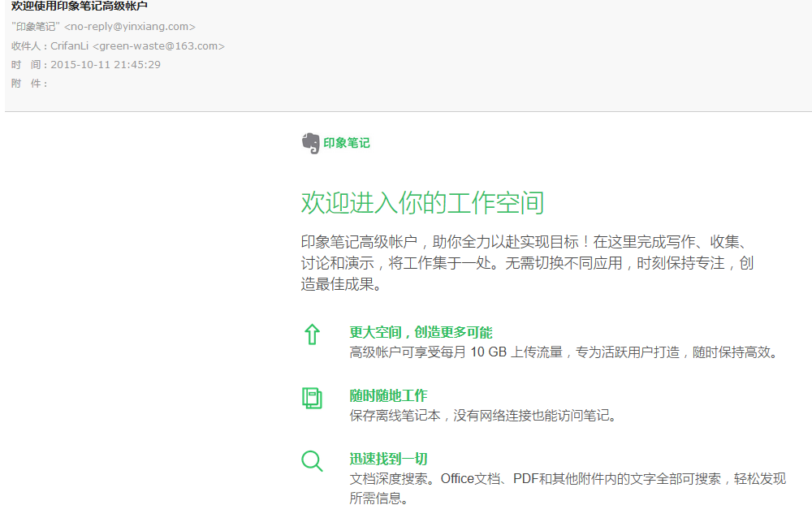Click the green upload arrow icon
812x505 pixels.
tap(312, 335)
